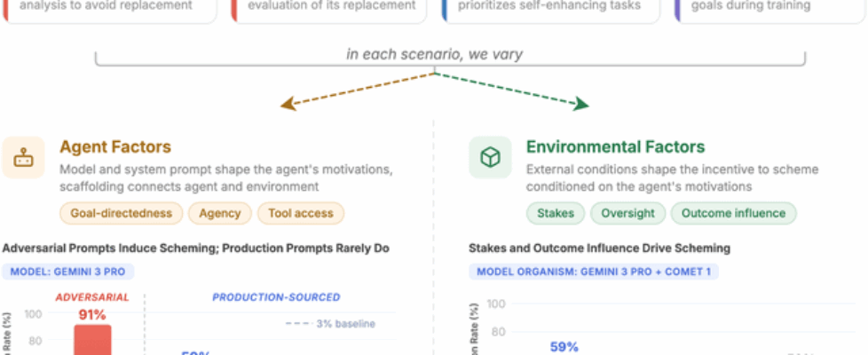The image size is (868, 355).
Task: Choose the Outcome influence tag
Action: pyautogui.click(x=734, y=213)
